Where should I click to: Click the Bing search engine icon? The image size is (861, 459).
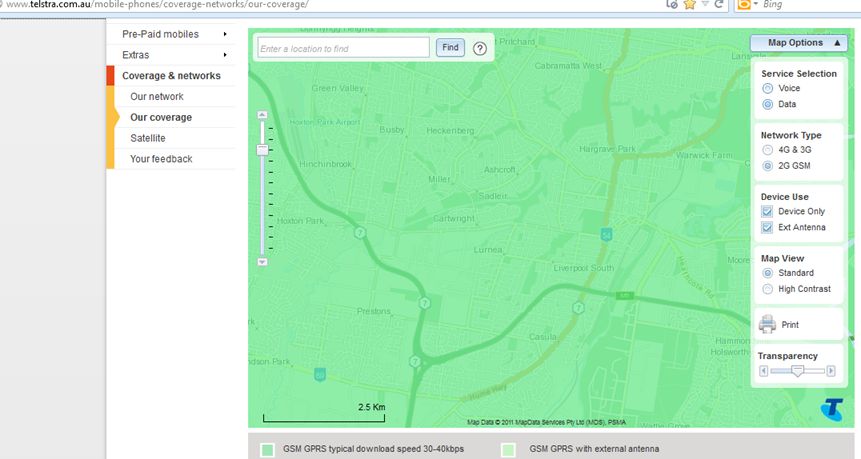coord(743,4)
